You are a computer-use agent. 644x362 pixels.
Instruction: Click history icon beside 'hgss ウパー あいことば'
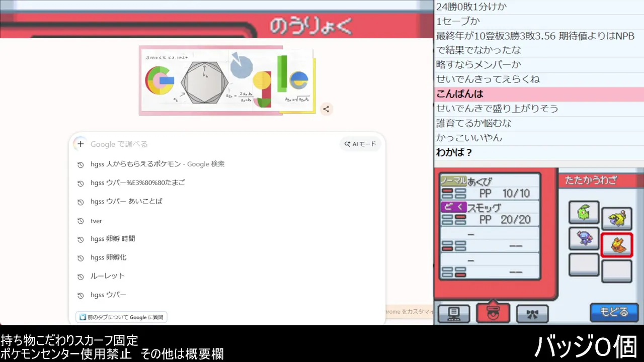pos(80,202)
